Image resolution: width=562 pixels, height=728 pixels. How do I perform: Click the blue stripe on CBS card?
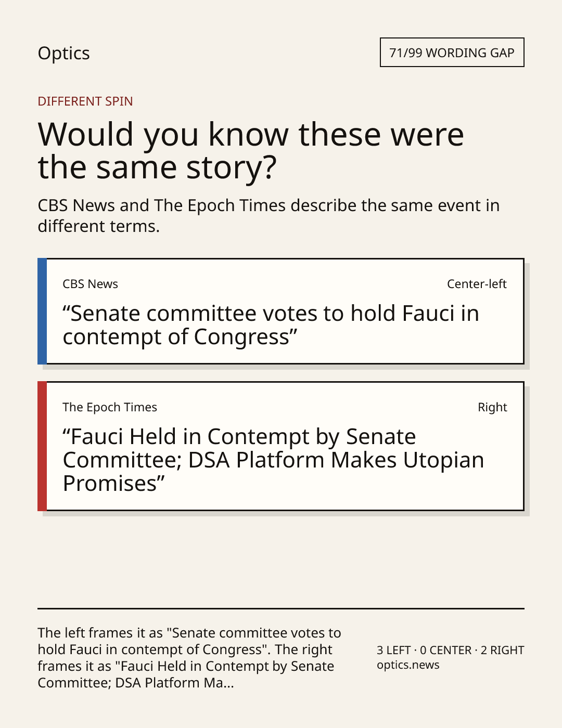coord(42,311)
